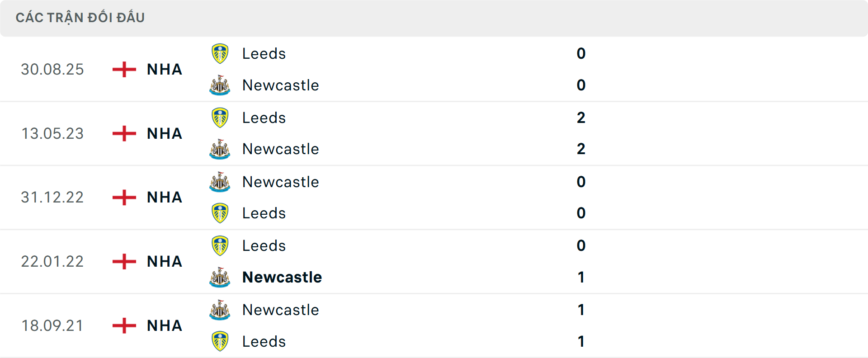Viewport: 868px width, 358px height.
Task: Click the score 2 for Leeds on 13.05.23
Action: point(581,117)
